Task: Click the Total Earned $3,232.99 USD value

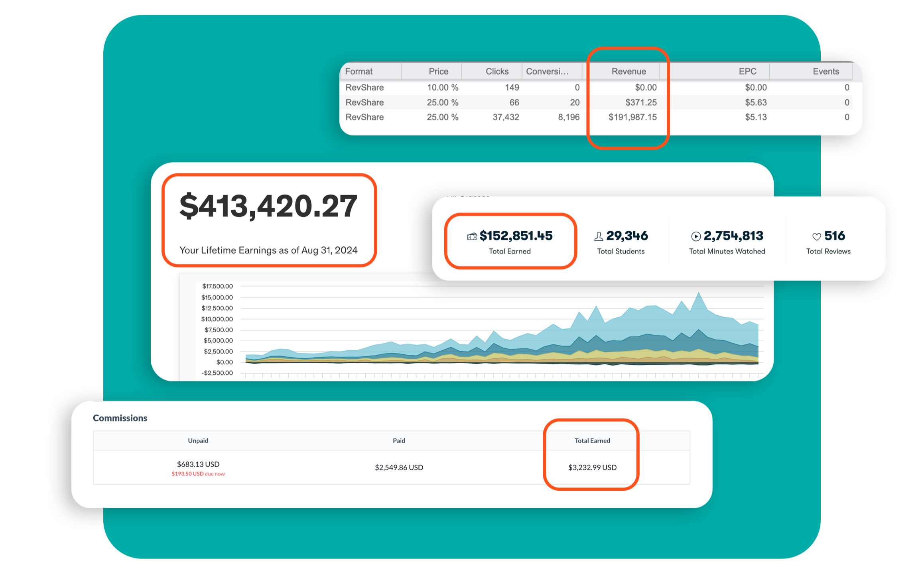Action: (592, 467)
